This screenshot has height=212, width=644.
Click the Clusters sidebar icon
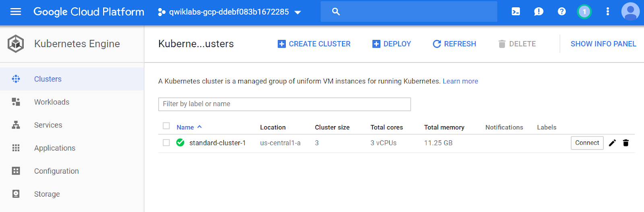(x=16, y=79)
